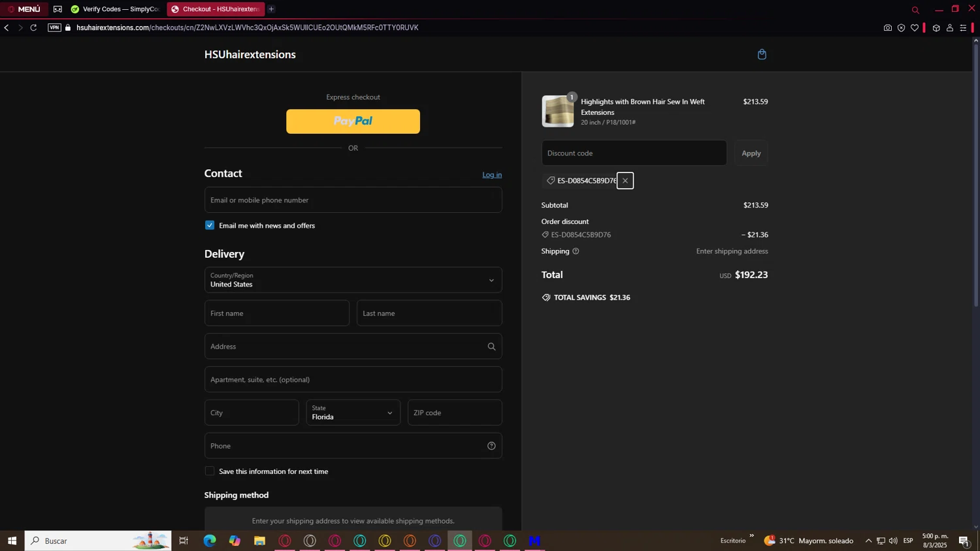
Task: Remove discount code ES-D0854C5B9D76
Action: coord(625,181)
